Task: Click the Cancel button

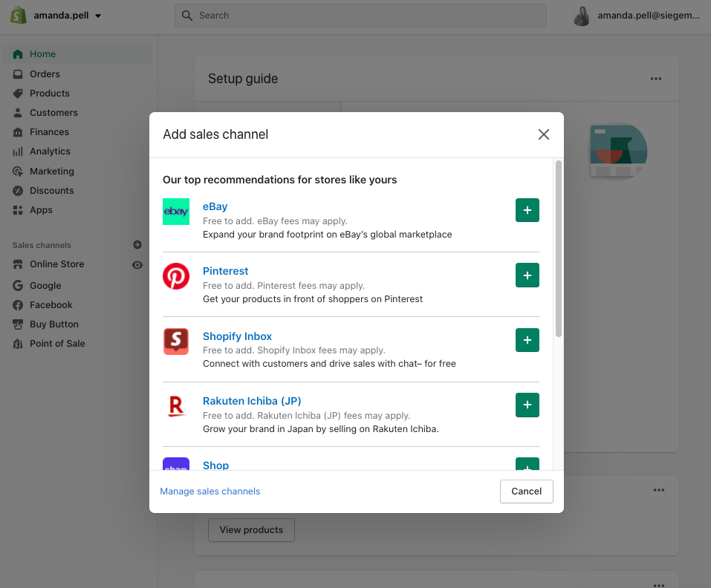Action: (527, 491)
